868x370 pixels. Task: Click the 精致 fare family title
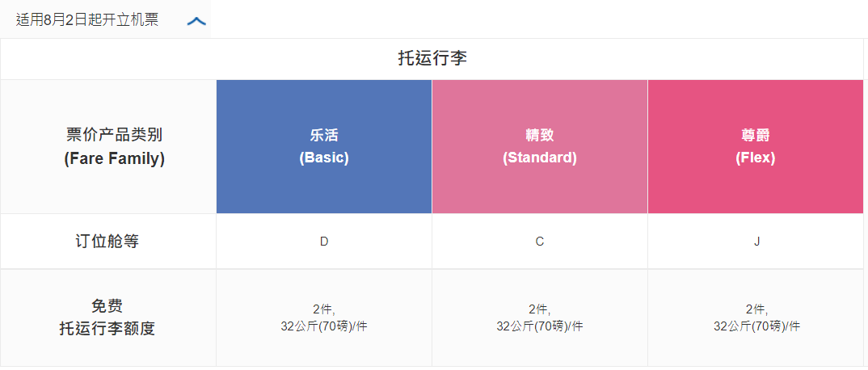tap(540, 135)
